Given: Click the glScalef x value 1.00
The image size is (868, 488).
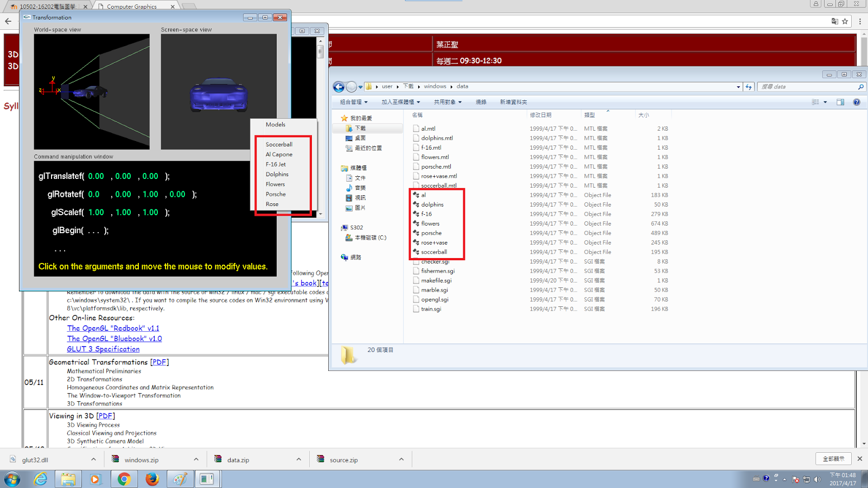Looking at the screenshot, I should coord(96,213).
